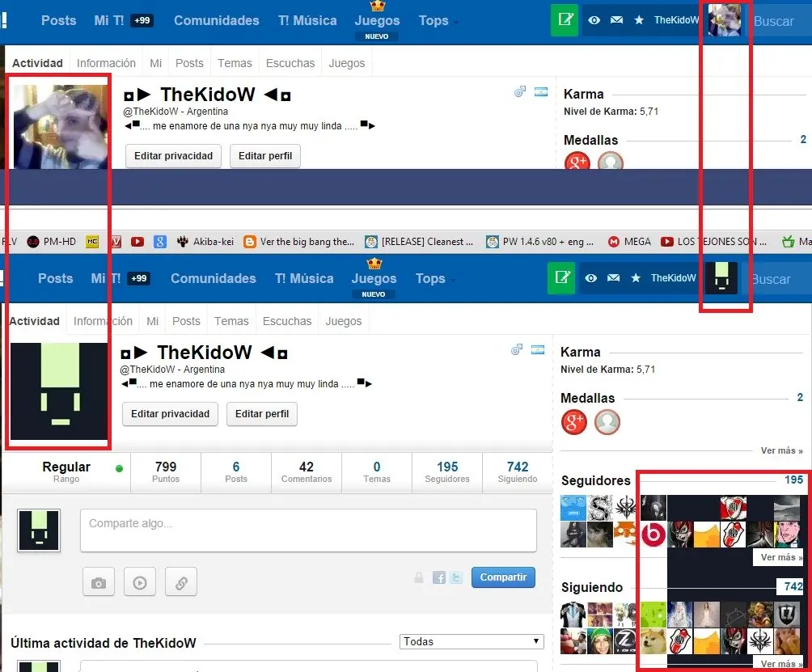Click the envelope messages icon beside pixel-face nav avatar

click(613, 278)
